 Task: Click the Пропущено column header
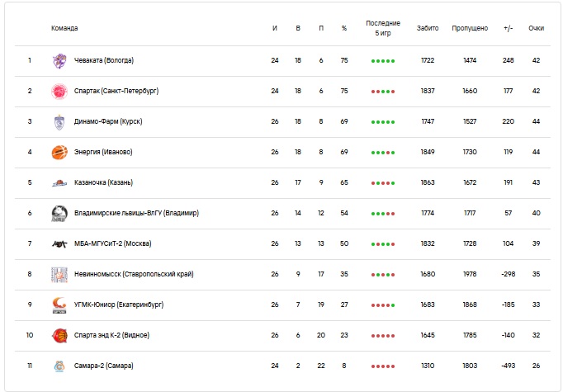[x=470, y=28]
